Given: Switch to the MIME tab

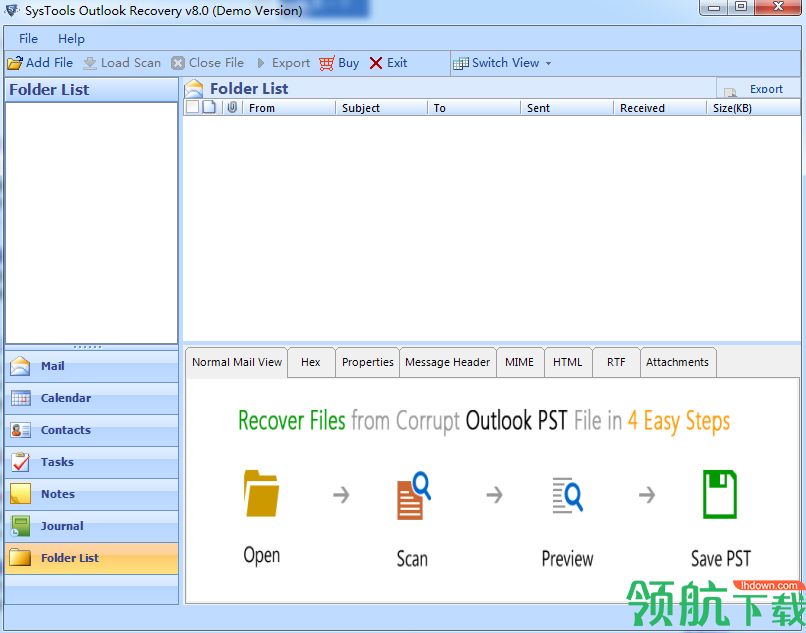Looking at the screenshot, I should coord(520,363).
